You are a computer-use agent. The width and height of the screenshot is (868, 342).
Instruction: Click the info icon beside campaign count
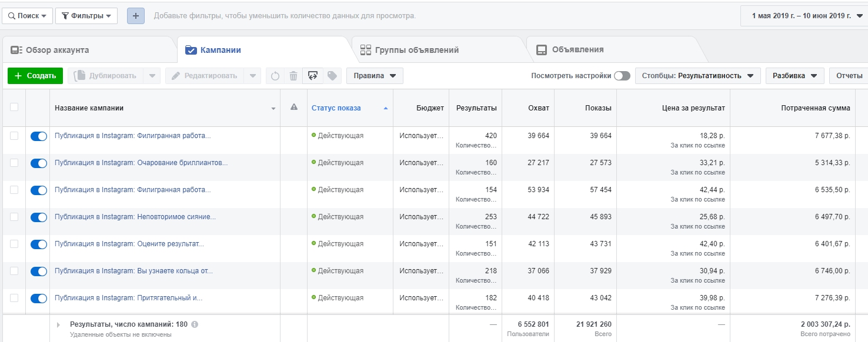point(195,324)
